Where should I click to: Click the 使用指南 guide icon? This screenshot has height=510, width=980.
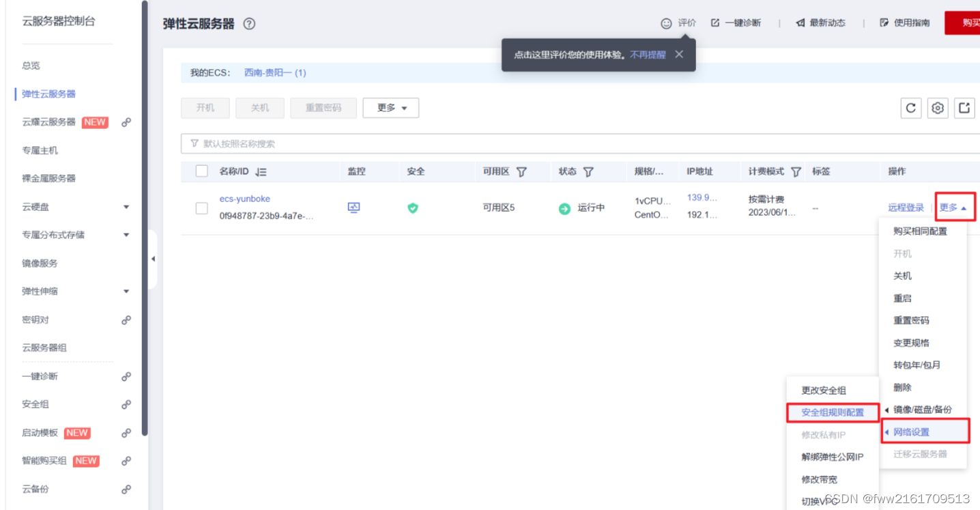(884, 23)
